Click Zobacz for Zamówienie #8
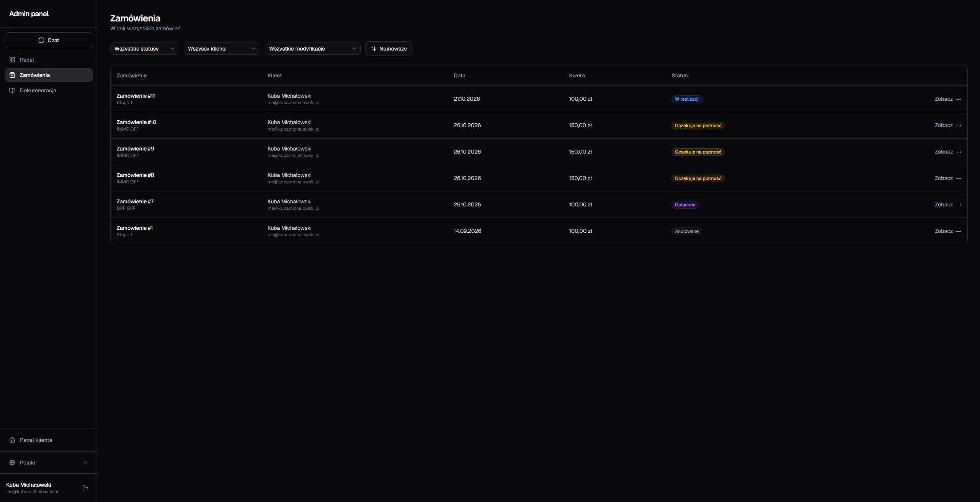 tap(948, 178)
